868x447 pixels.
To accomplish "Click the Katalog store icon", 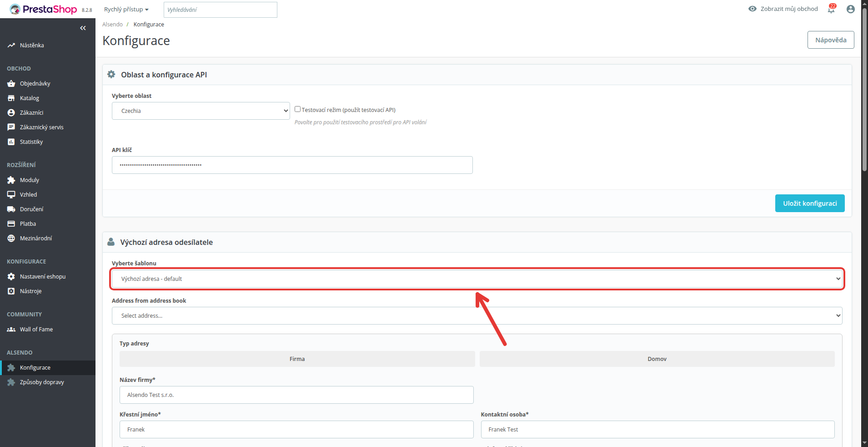I will point(11,98).
